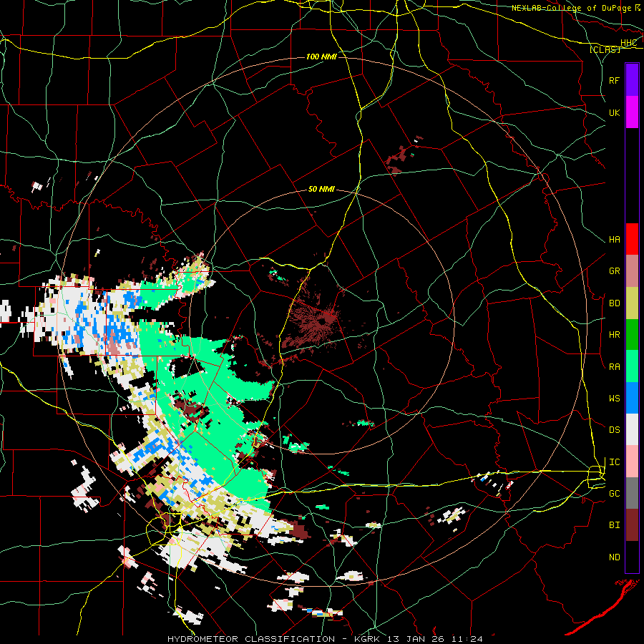Click the [CLAS] label below HHC
Image resolution: width=644 pixels, height=644 pixels.
(x=605, y=50)
